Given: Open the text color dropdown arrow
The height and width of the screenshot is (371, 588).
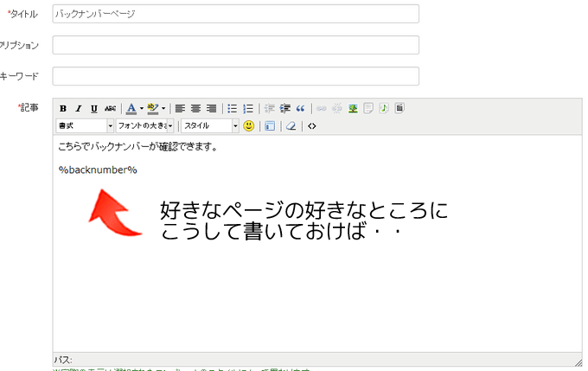Looking at the screenshot, I should pyautogui.click(x=141, y=109).
